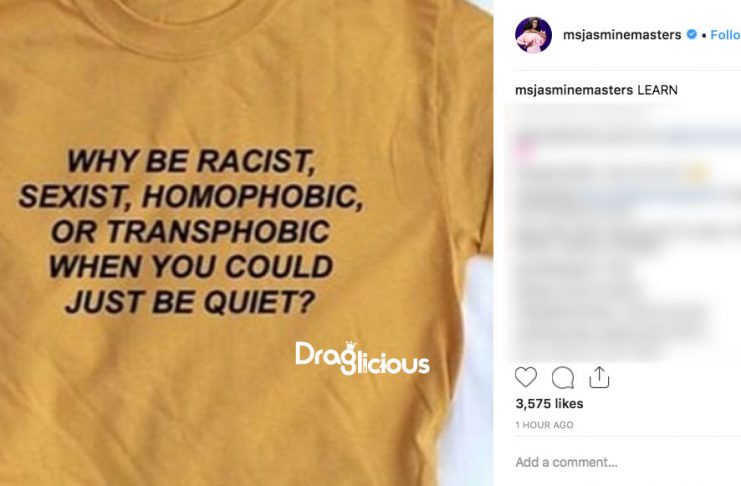This screenshot has height=486, width=741.
Task: Open comments via the speech bubble icon
Action: click(563, 378)
